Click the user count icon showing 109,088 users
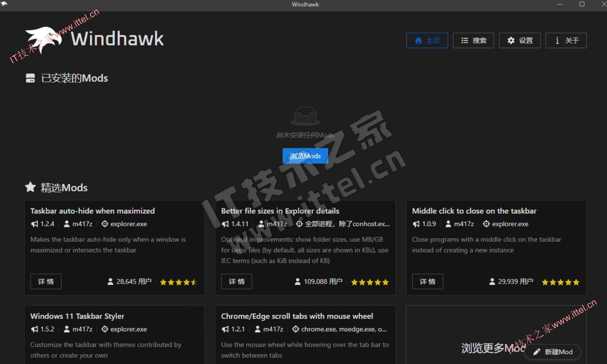607x364 pixels. click(298, 282)
